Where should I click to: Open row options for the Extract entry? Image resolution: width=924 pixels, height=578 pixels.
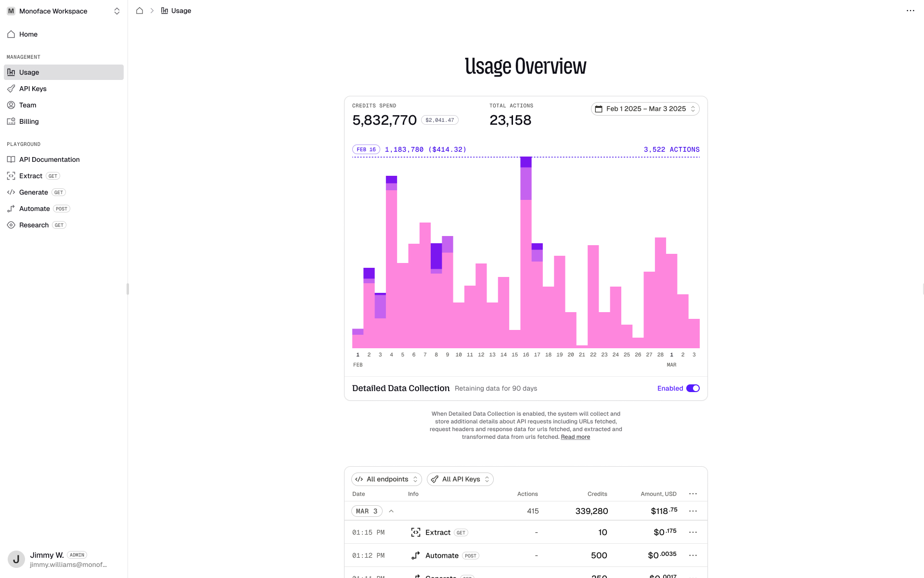[x=693, y=532]
